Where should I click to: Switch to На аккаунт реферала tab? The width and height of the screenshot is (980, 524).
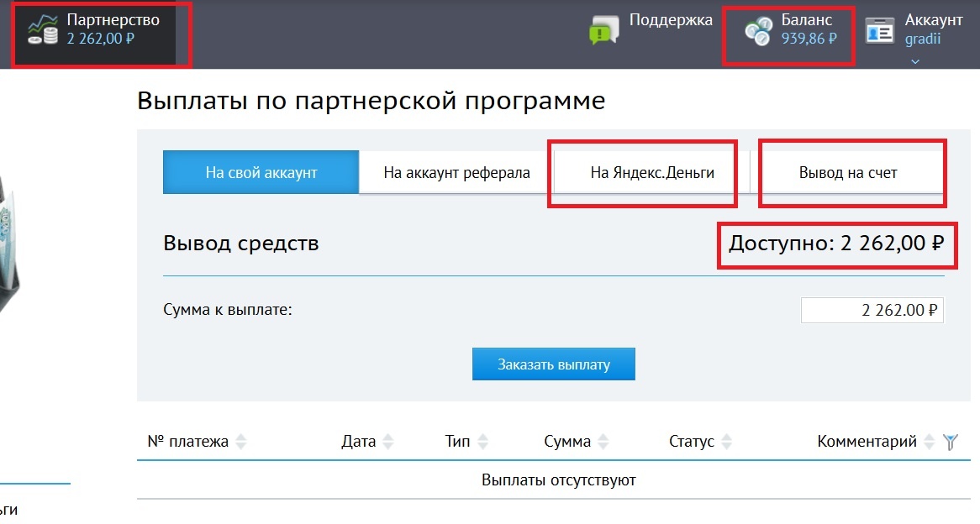click(456, 172)
